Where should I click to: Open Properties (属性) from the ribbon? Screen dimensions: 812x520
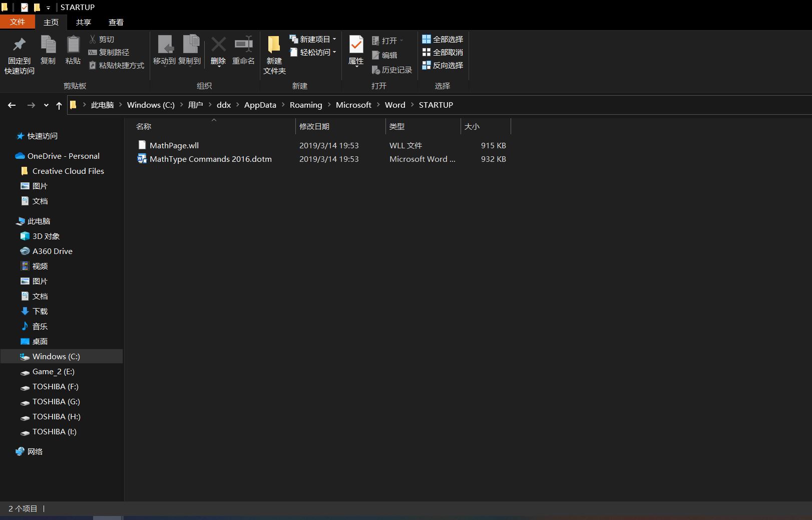(356, 50)
